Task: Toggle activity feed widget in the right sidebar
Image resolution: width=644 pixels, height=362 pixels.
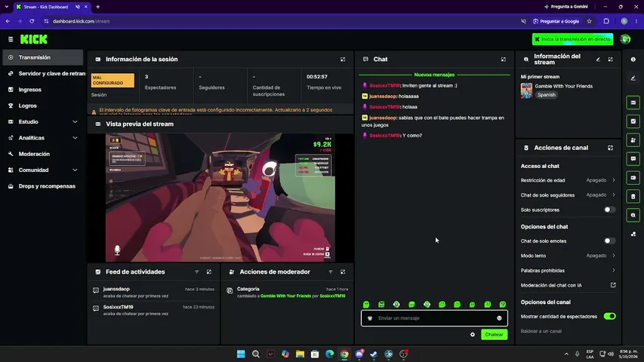Action: [633, 121]
